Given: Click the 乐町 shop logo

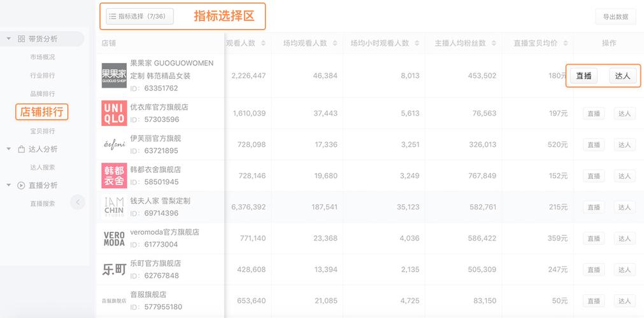Looking at the screenshot, I should coord(114,270).
